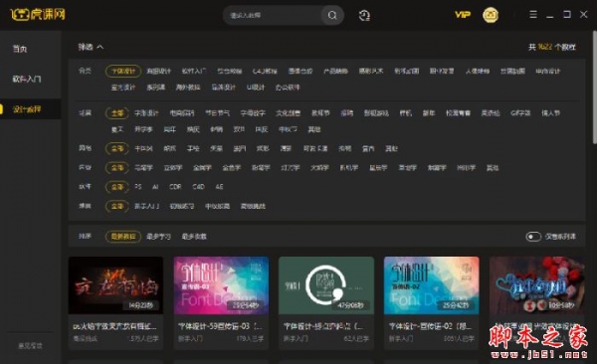Click the 字体设计-宣传语-03 course title
Viewport: 597px width, 364px height.
point(220,326)
